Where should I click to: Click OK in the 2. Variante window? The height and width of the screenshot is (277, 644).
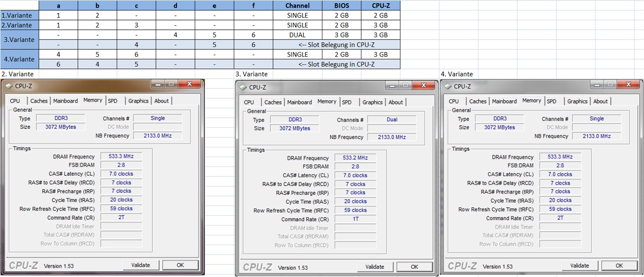[x=180, y=265]
